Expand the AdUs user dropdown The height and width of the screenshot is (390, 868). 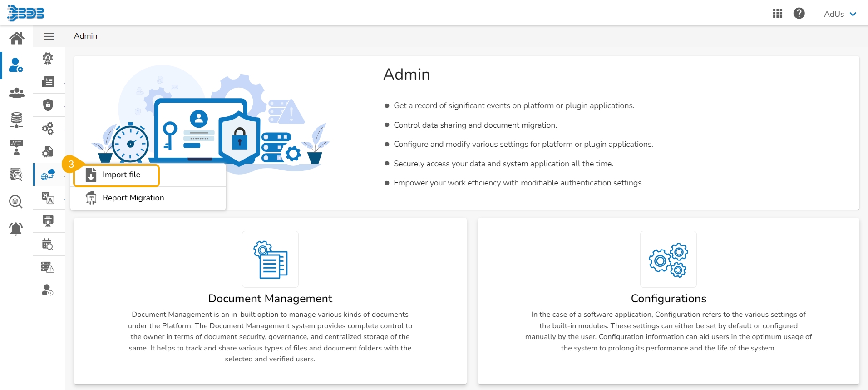840,14
